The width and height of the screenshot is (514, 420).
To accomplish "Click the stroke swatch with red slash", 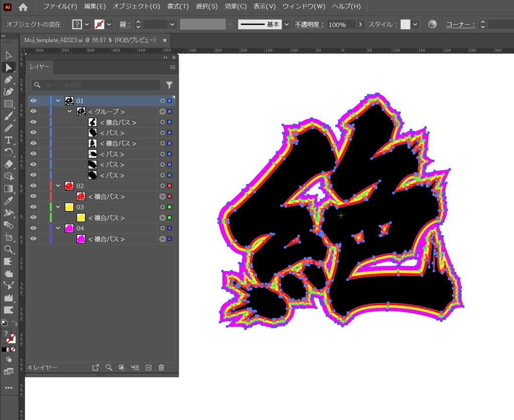I will click(99, 24).
